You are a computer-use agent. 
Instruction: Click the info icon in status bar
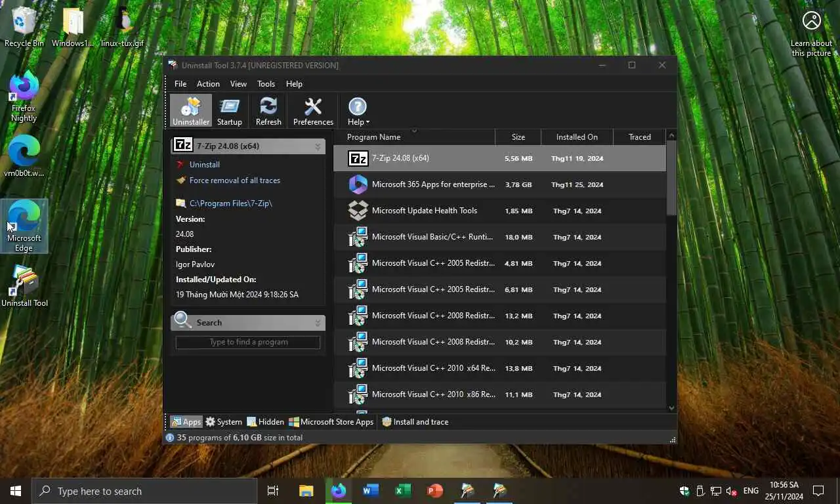click(170, 438)
